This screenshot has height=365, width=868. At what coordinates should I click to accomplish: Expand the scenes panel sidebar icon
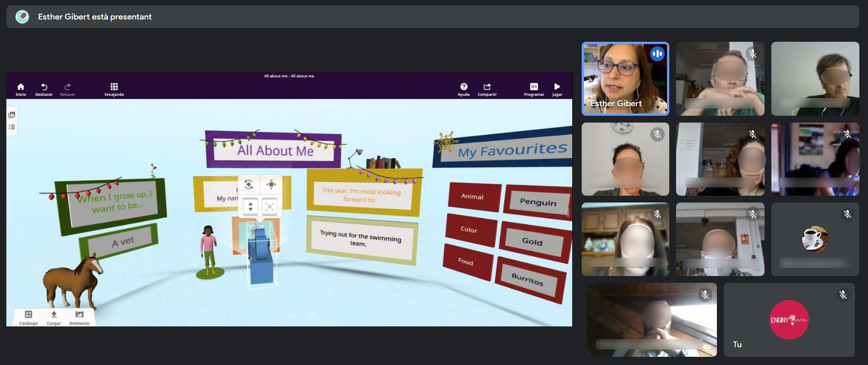pos(12,115)
